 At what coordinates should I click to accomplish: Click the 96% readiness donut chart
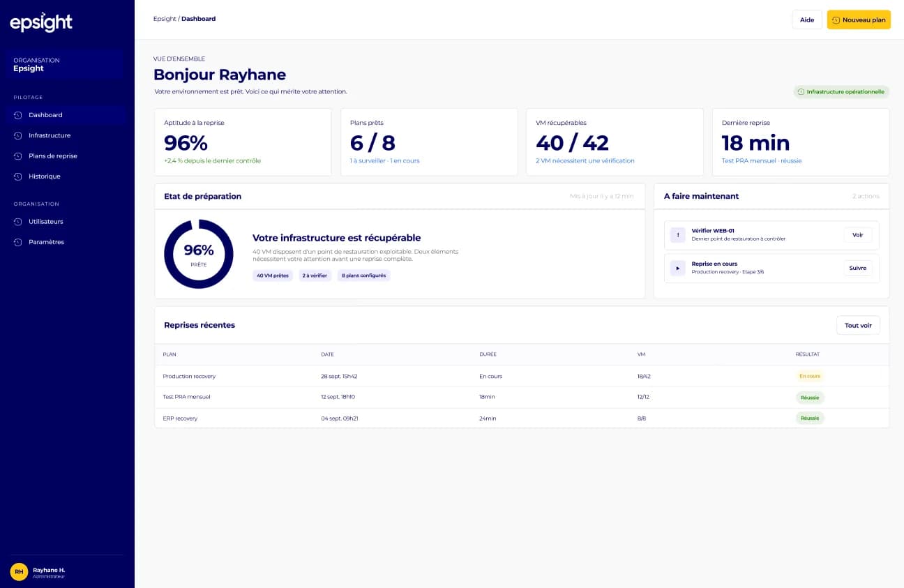click(199, 254)
